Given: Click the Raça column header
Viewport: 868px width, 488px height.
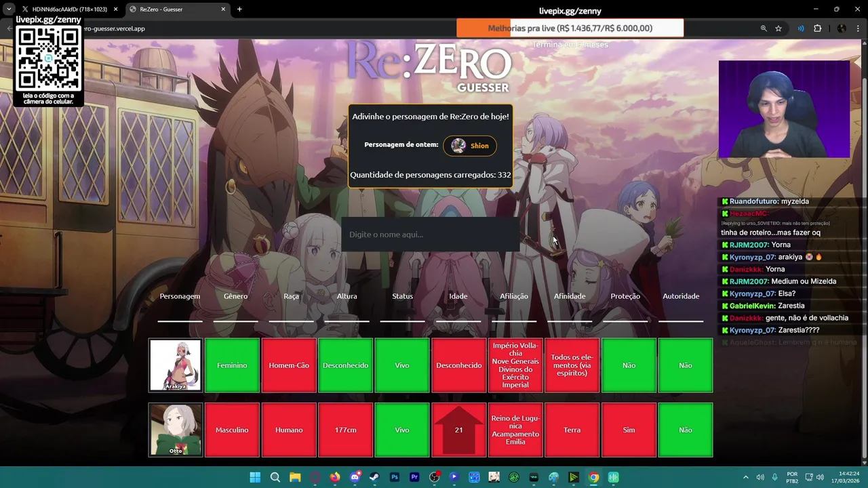Looking at the screenshot, I should [x=291, y=296].
